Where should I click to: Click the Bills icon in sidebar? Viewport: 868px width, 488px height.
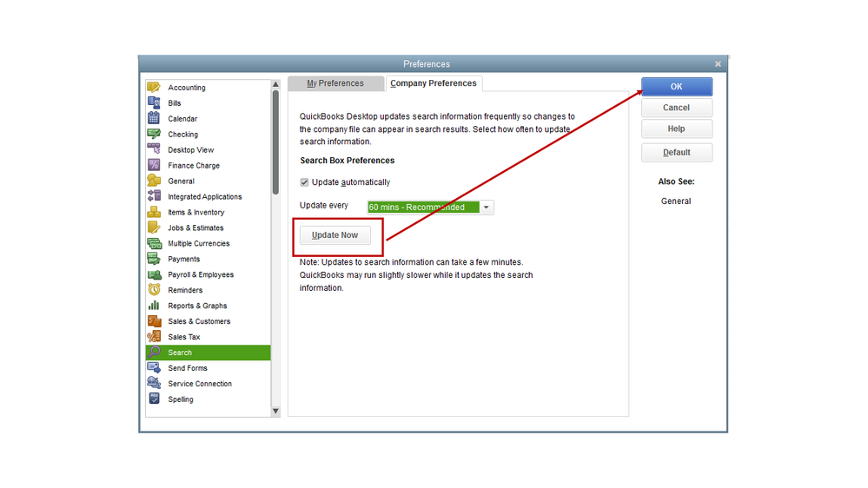point(154,103)
